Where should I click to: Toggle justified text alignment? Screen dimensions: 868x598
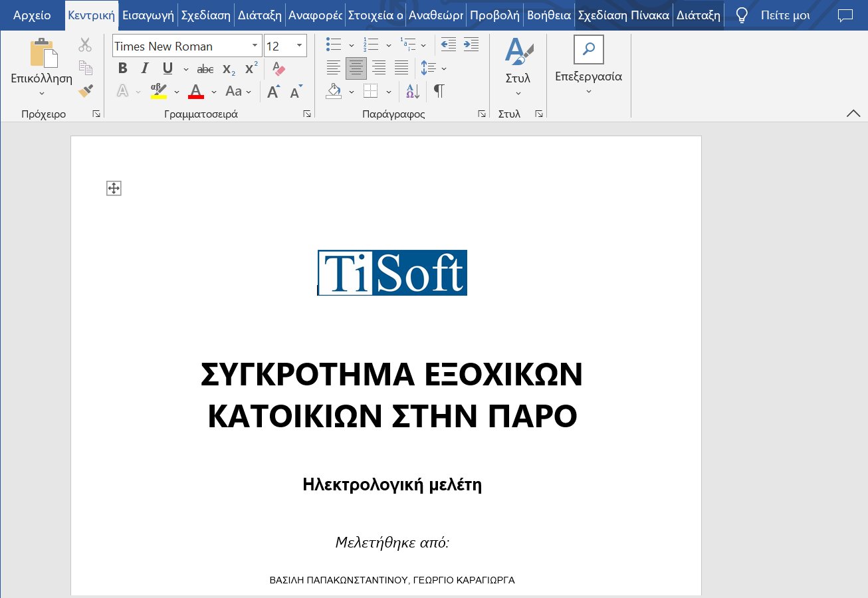point(401,68)
